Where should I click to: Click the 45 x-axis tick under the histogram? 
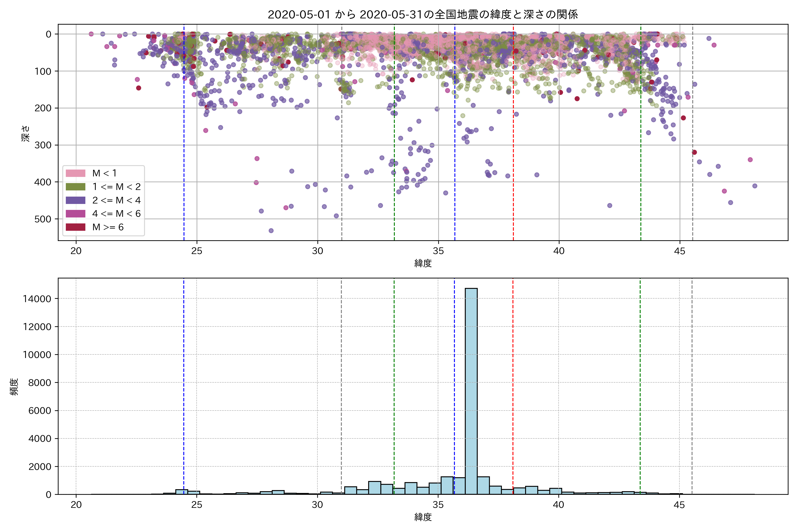click(679, 505)
